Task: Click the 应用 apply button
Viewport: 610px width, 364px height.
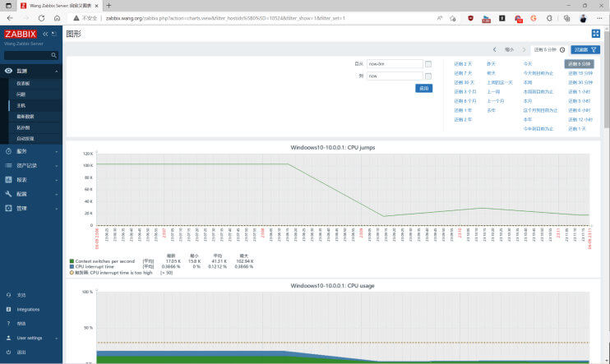Action: [x=423, y=88]
